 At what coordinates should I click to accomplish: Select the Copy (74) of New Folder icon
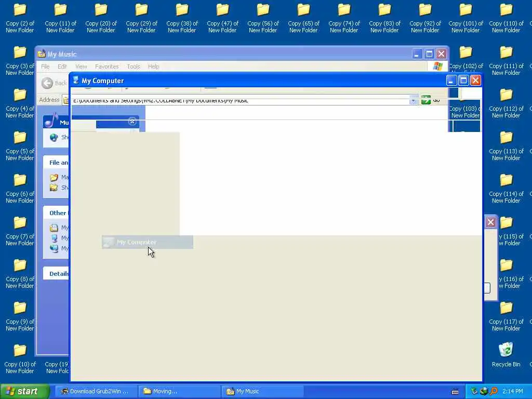[x=344, y=18]
